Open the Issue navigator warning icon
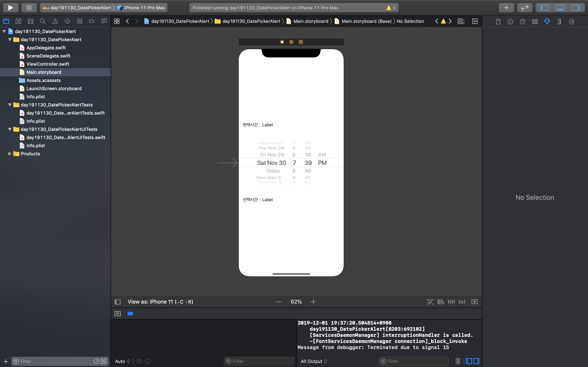588x367 pixels. (x=55, y=21)
